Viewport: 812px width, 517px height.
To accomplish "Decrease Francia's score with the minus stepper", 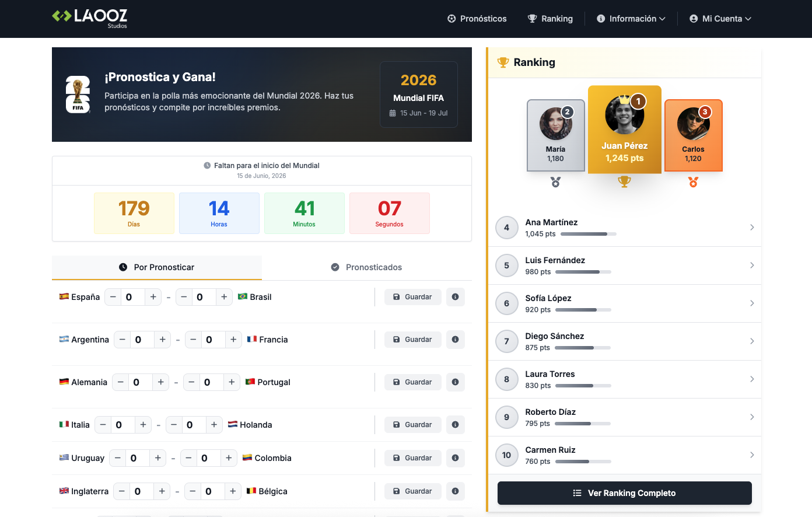I will coord(193,339).
